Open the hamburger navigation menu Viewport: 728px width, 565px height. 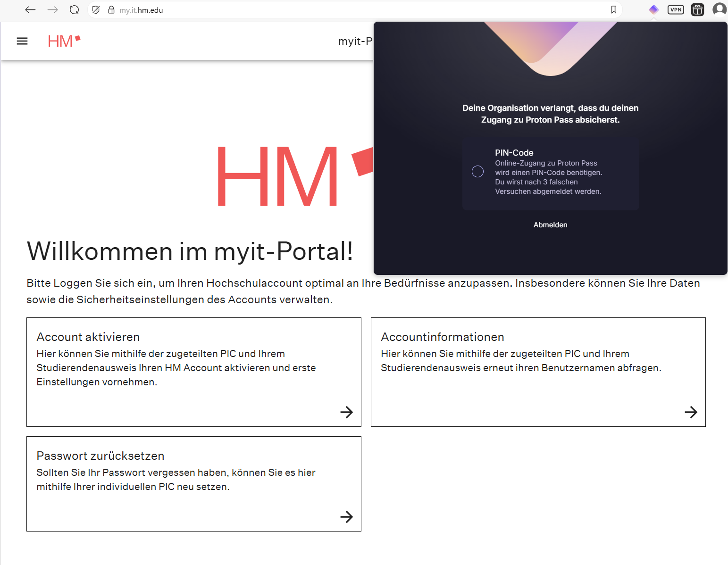[22, 41]
